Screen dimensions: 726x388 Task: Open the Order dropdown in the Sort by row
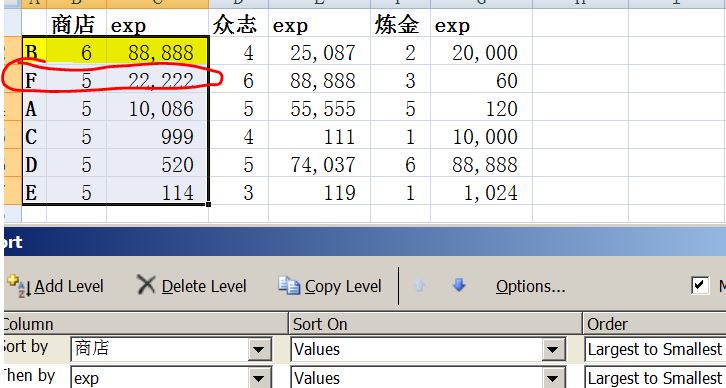coord(655,349)
